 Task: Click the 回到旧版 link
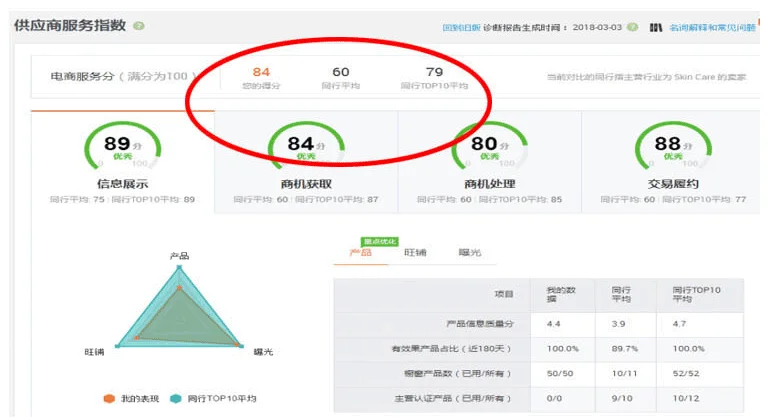[461, 28]
